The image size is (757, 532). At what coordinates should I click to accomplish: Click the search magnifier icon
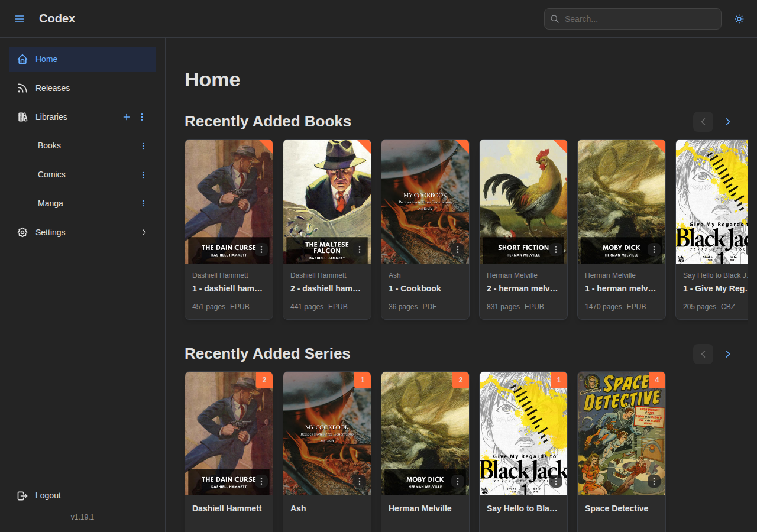coord(555,19)
